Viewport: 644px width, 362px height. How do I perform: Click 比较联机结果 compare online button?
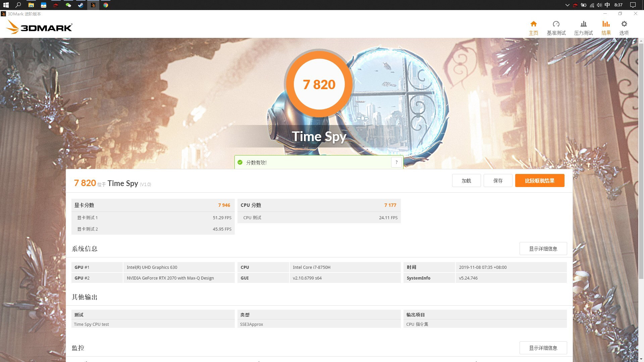point(539,181)
